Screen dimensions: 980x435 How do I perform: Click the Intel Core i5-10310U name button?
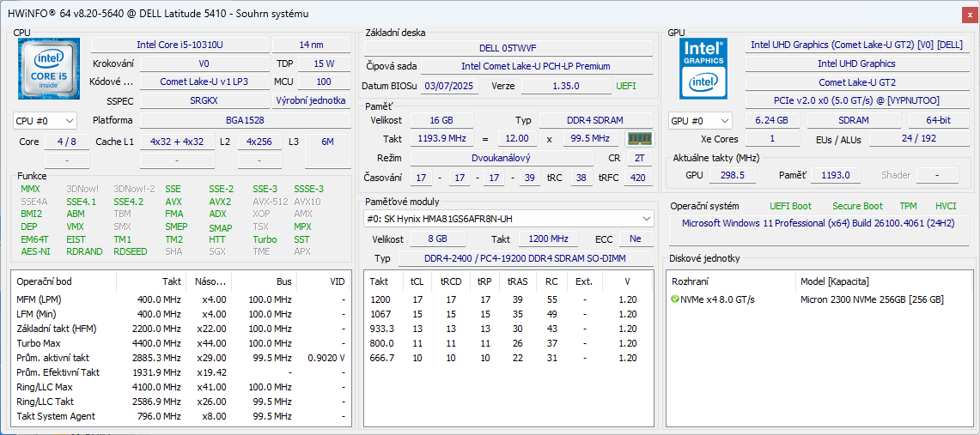180,45
